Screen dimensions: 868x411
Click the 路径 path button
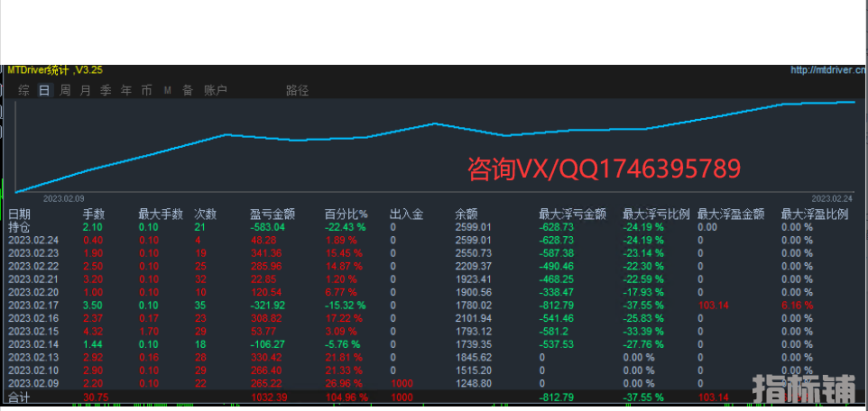point(297,90)
